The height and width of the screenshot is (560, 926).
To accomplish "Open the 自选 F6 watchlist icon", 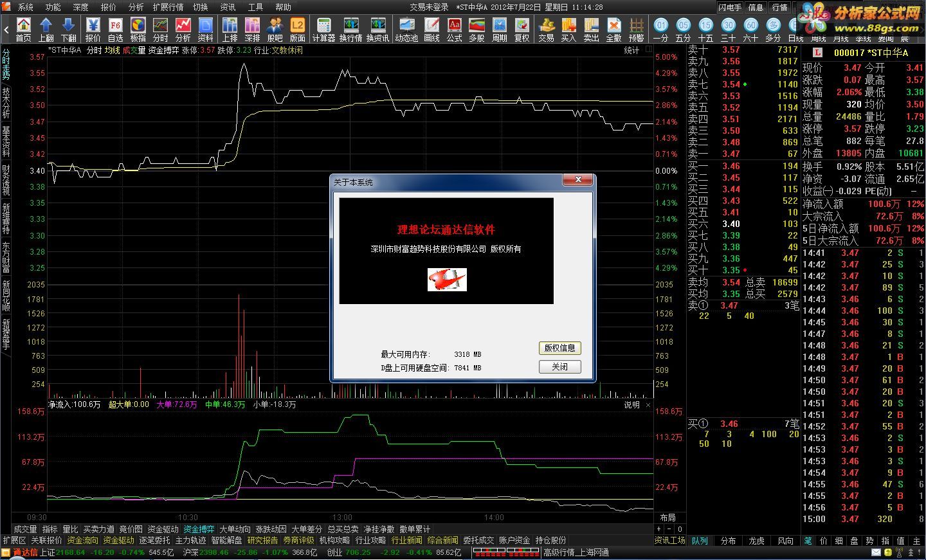I will click(116, 30).
